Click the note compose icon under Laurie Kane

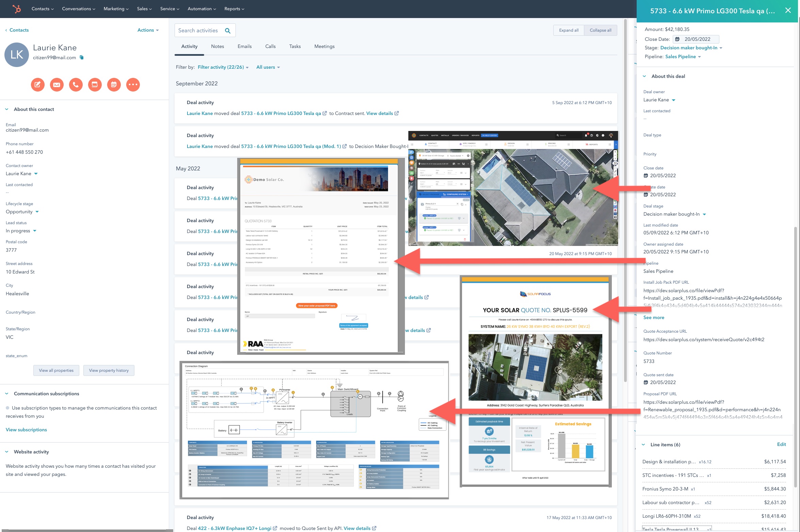tap(38, 84)
